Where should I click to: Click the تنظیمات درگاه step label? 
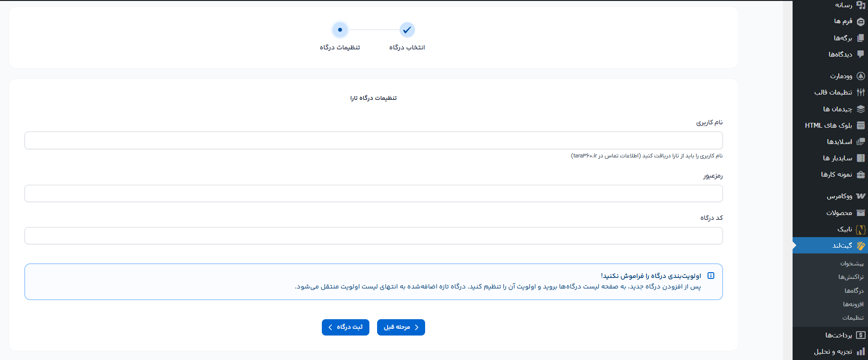click(x=340, y=48)
